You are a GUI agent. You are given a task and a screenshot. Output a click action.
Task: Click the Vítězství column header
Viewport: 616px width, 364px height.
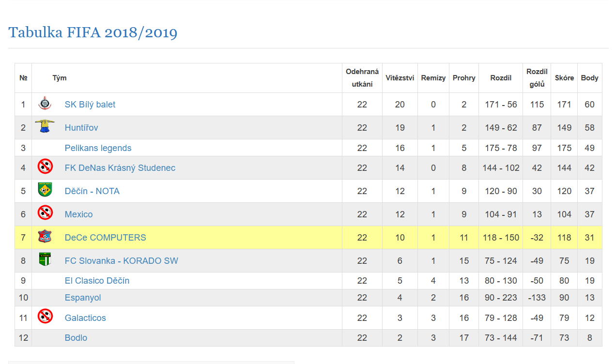400,78
